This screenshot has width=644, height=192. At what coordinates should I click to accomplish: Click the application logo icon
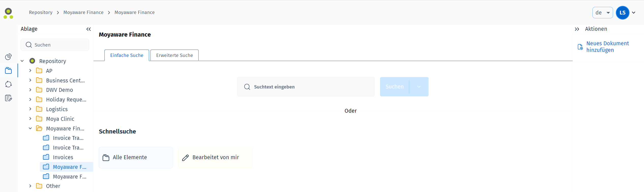8,13
